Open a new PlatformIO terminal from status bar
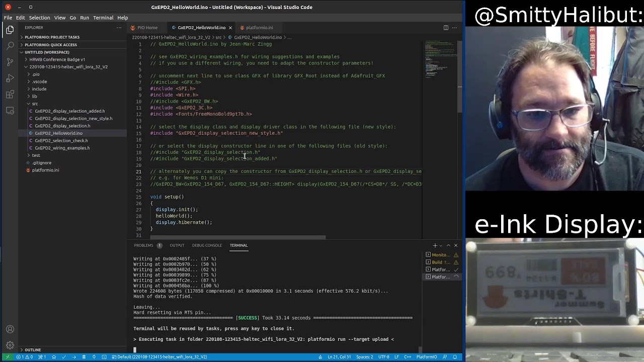 click(104, 357)
